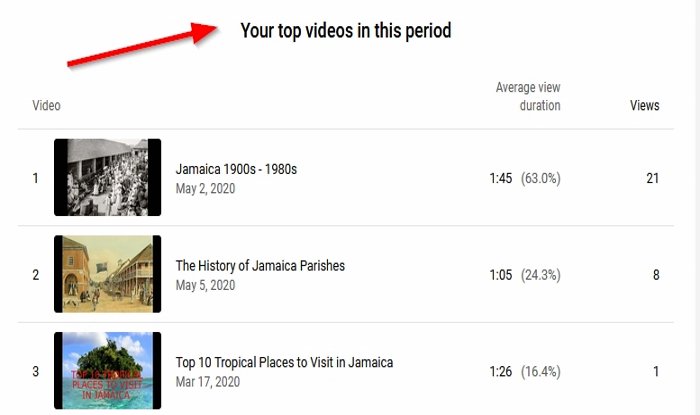700x415 pixels.
Task: Click the 1:45 average view duration value
Action: click(x=500, y=178)
